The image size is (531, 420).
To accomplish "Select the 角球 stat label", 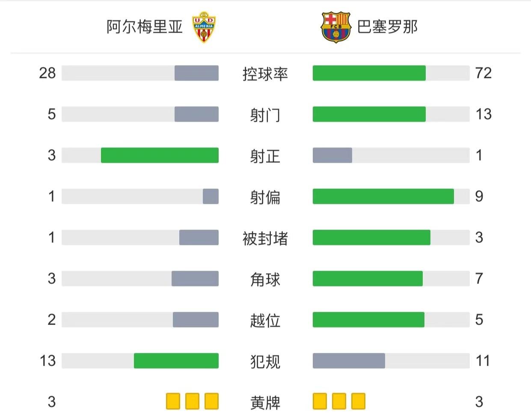I will [x=265, y=279].
